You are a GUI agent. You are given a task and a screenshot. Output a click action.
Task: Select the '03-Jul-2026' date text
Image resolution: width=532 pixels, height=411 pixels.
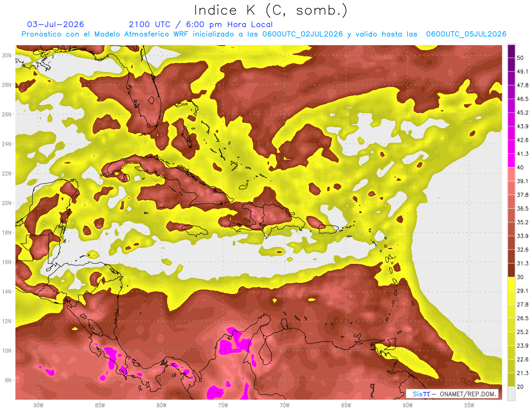click(56, 24)
